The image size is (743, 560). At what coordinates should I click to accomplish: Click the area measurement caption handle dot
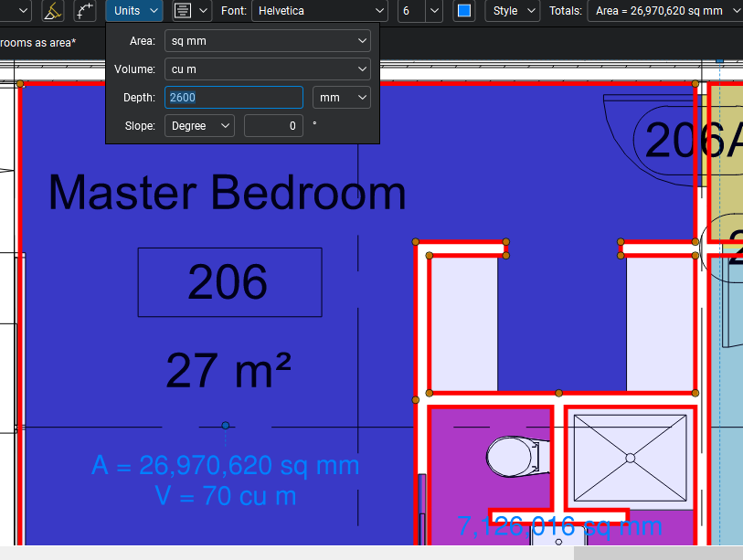click(x=226, y=426)
